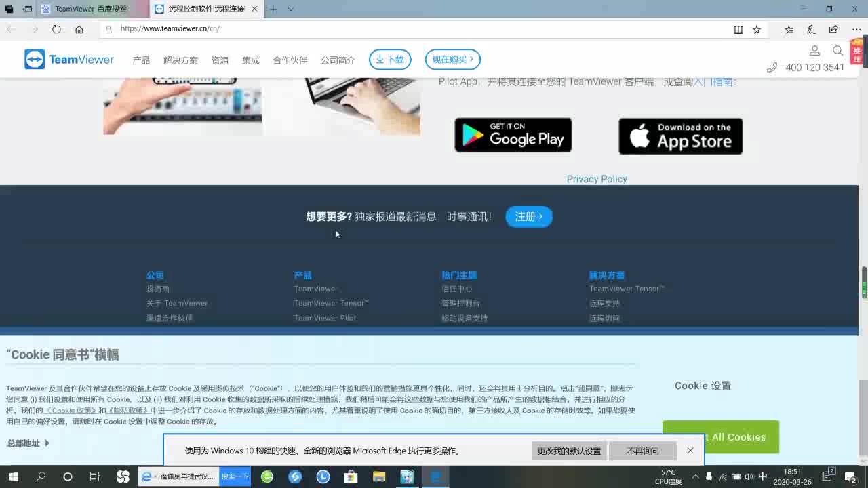Open a new browser tab
The height and width of the screenshot is (488, 868).
click(x=273, y=9)
